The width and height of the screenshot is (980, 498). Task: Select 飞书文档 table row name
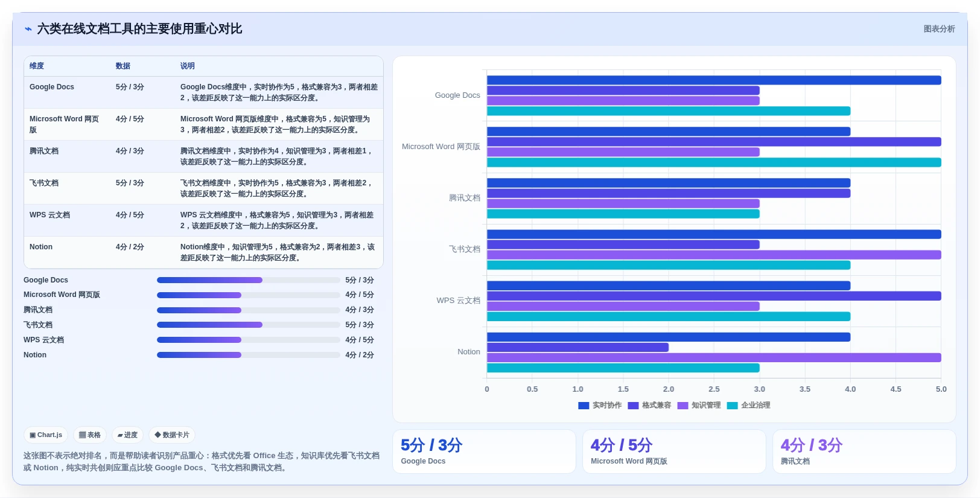(x=44, y=183)
